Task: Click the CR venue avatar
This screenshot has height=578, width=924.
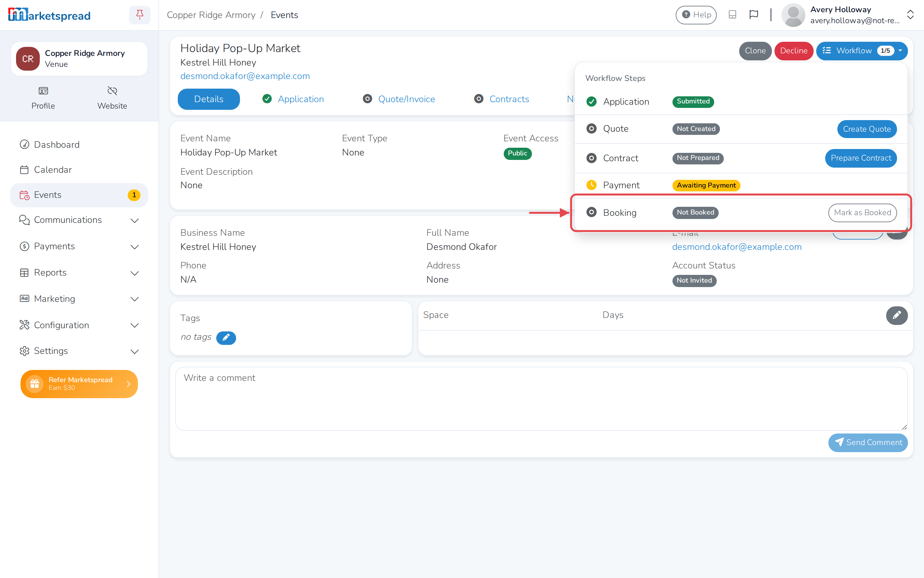Action: [x=28, y=59]
